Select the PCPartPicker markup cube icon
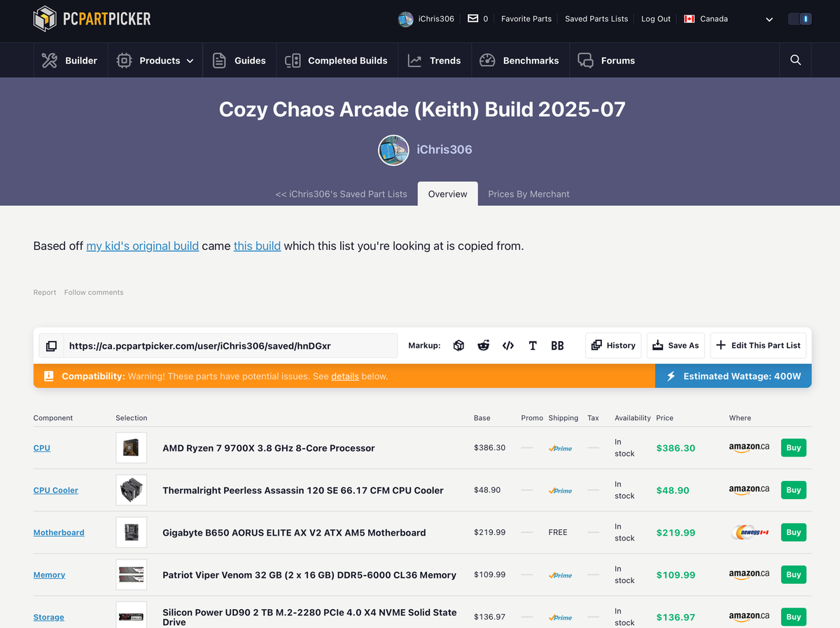The height and width of the screenshot is (628, 840). [458, 346]
